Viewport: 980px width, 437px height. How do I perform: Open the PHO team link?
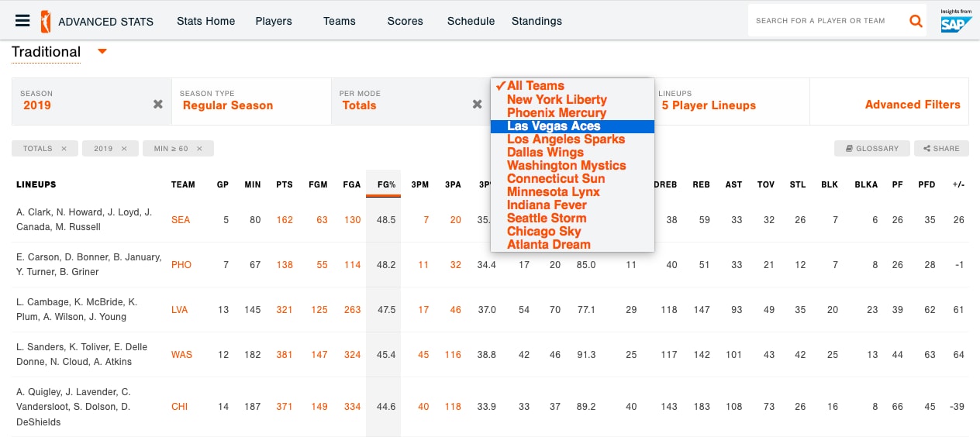click(x=181, y=265)
